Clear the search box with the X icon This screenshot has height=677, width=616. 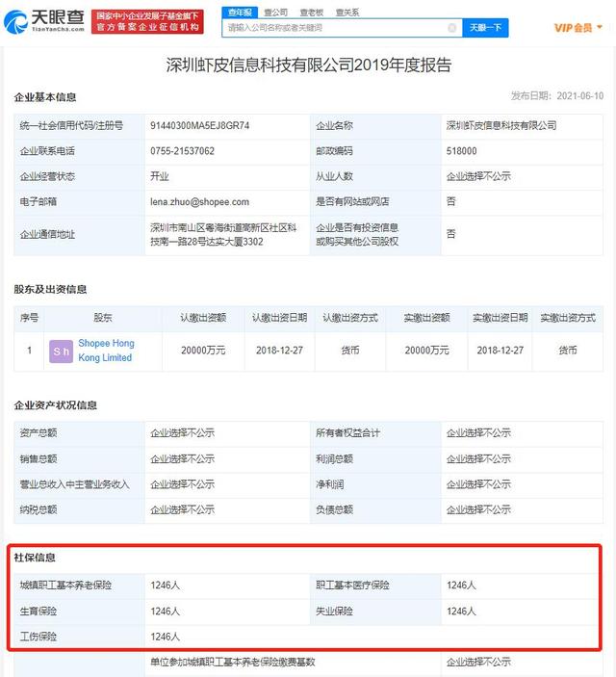452,28
